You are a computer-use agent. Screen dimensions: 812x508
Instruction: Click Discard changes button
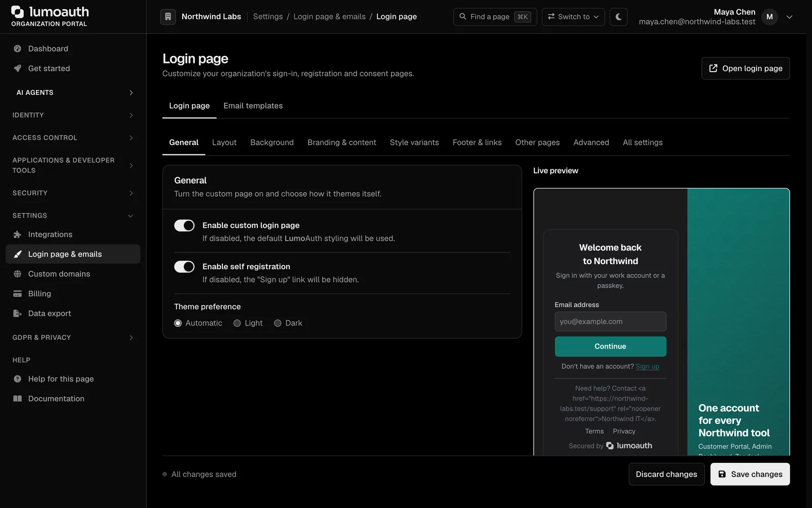(x=666, y=474)
